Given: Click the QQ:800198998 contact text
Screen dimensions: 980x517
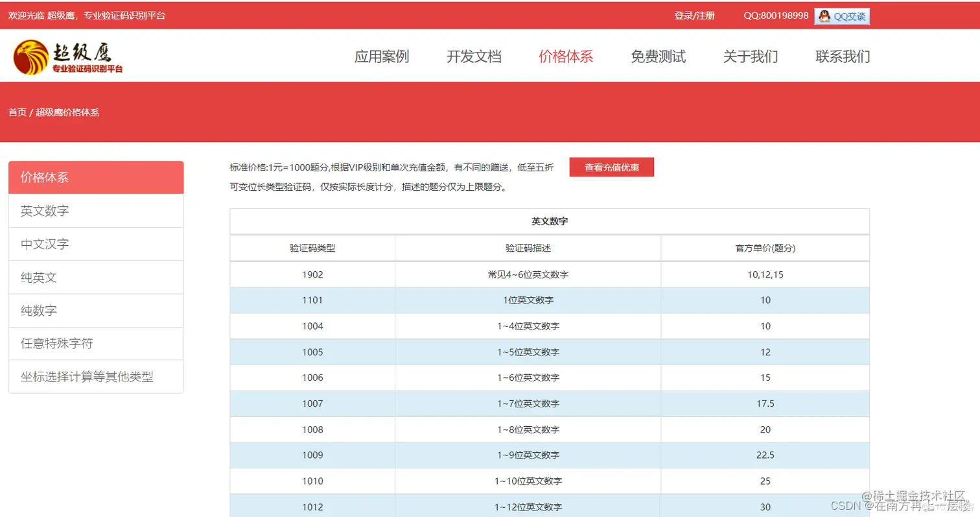Looking at the screenshot, I should [776, 16].
